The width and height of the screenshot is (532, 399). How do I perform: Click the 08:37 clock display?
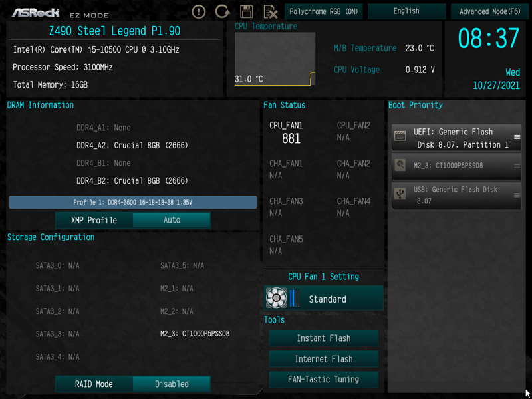click(x=489, y=38)
